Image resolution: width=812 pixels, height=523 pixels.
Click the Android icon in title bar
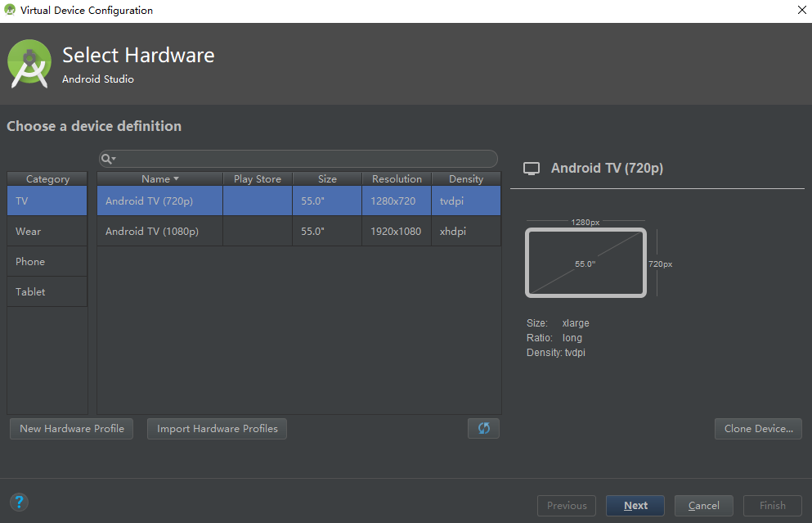pyautogui.click(x=10, y=10)
